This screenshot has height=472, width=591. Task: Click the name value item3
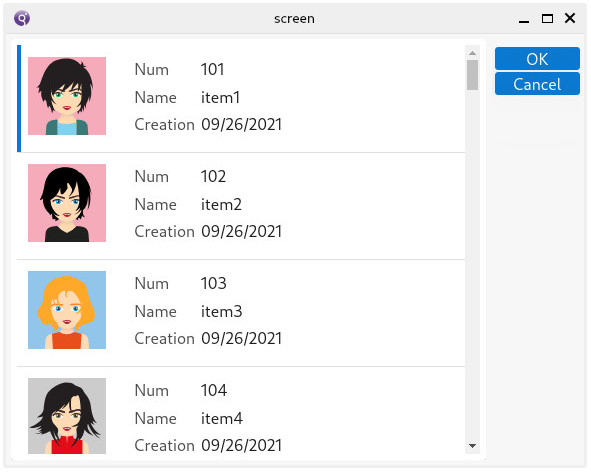(x=222, y=312)
